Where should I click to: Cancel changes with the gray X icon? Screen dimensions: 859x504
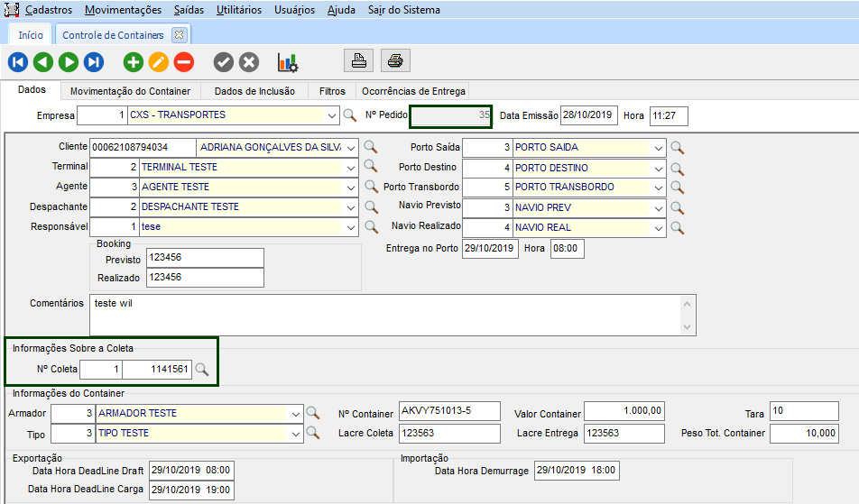[249, 62]
